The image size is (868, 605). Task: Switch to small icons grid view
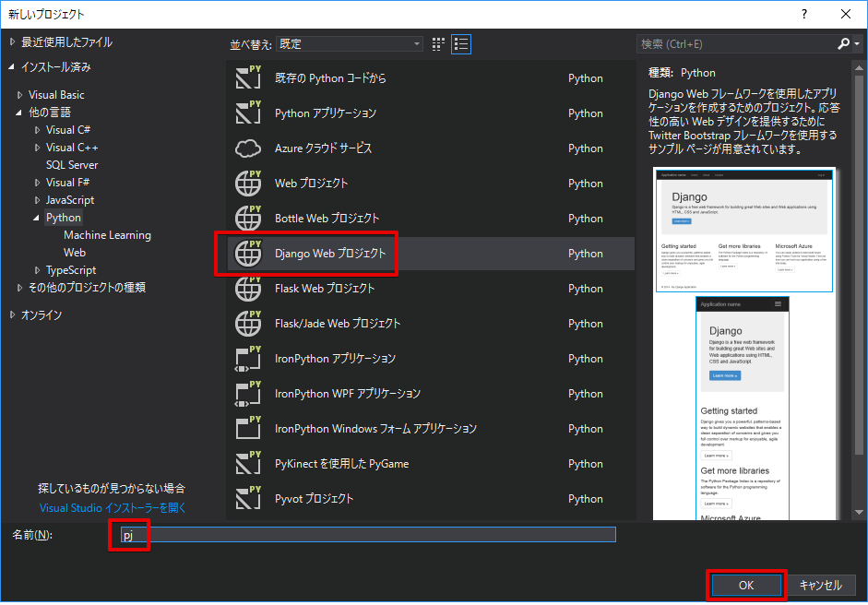[x=438, y=44]
